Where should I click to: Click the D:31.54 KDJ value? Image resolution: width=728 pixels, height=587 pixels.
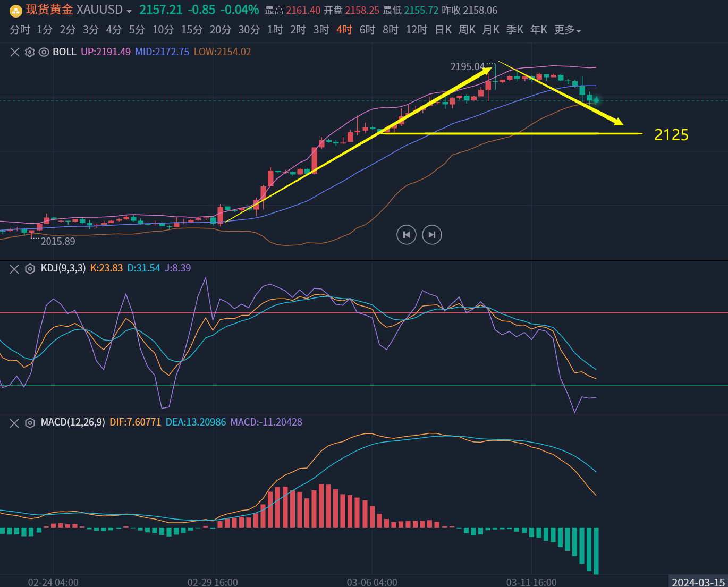[143, 268]
